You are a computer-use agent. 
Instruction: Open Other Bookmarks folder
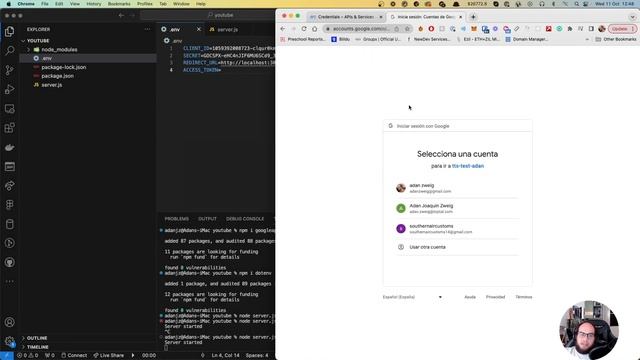[616, 39]
